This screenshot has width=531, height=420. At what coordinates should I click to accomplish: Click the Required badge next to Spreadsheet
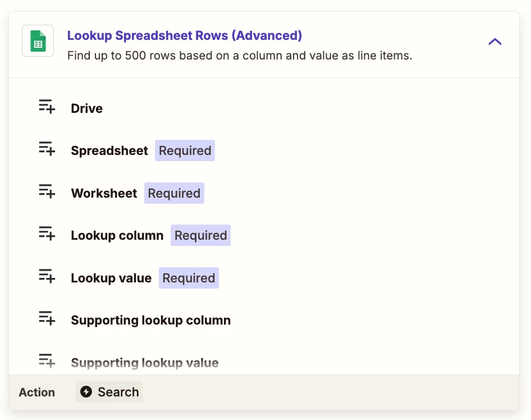tap(185, 150)
